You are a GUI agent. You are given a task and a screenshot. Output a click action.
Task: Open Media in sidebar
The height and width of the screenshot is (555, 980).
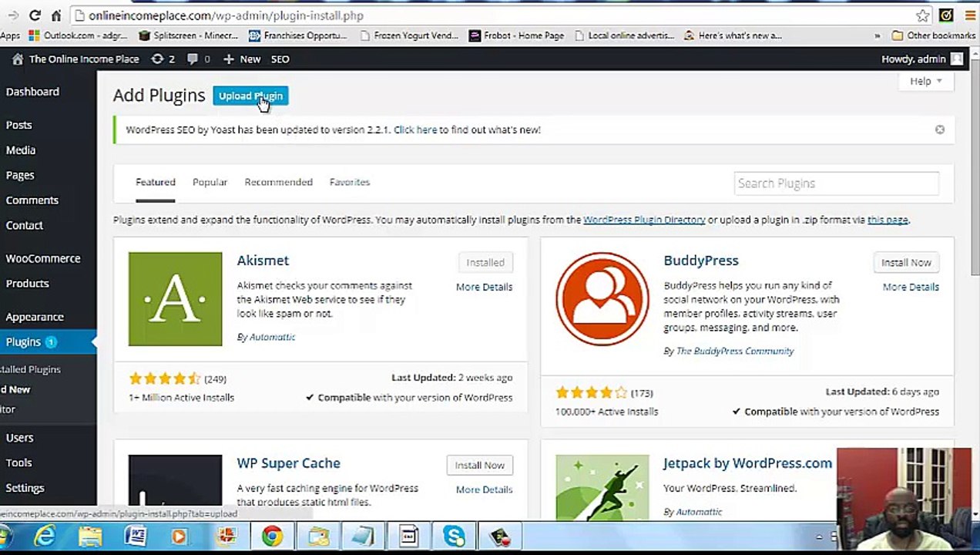tap(21, 150)
